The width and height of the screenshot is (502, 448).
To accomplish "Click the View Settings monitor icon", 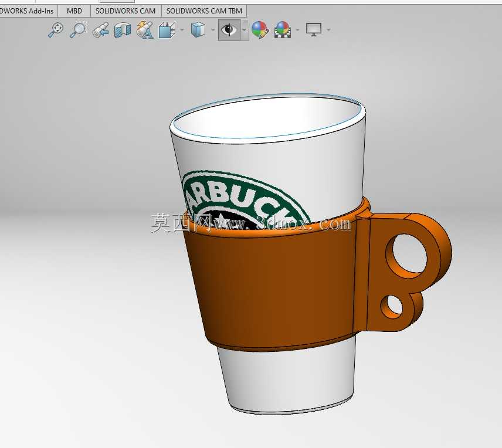I will (x=314, y=30).
